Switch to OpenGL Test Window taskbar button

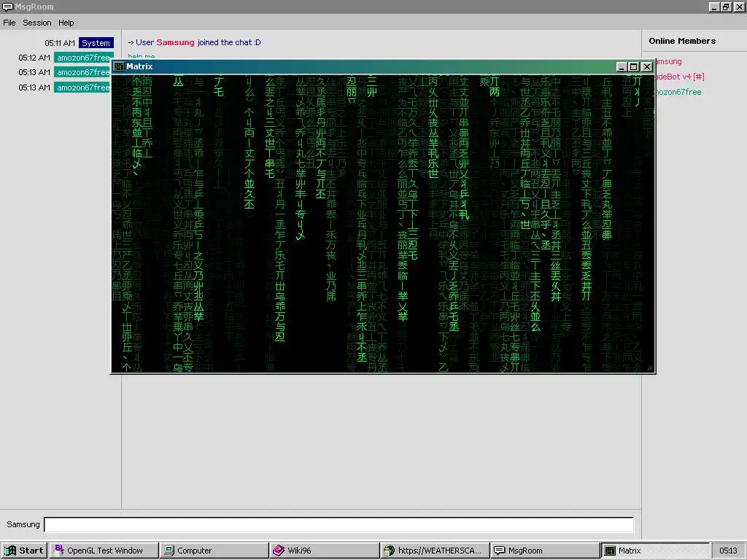(x=104, y=551)
